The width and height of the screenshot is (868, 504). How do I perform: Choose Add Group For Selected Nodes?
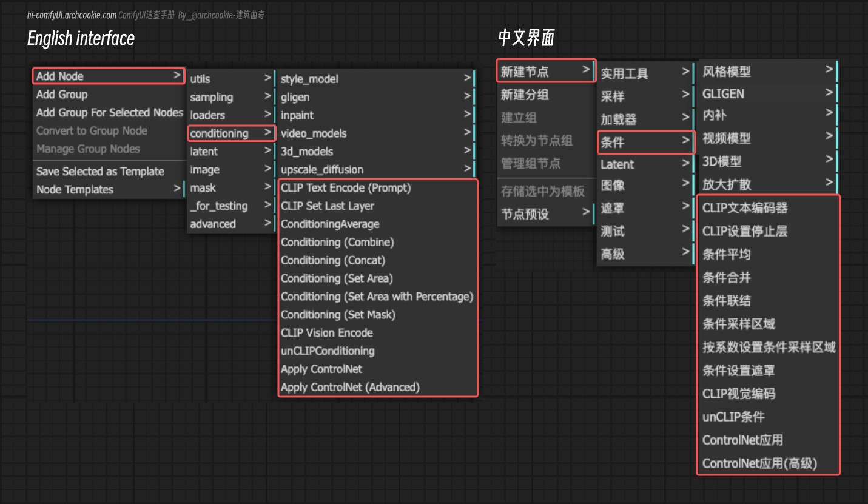(x=109, y=113)
